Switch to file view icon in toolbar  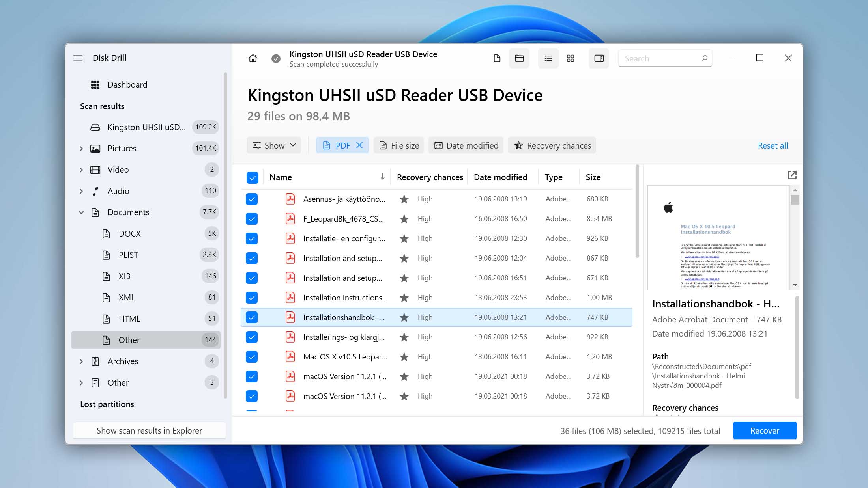pos(497,58)
